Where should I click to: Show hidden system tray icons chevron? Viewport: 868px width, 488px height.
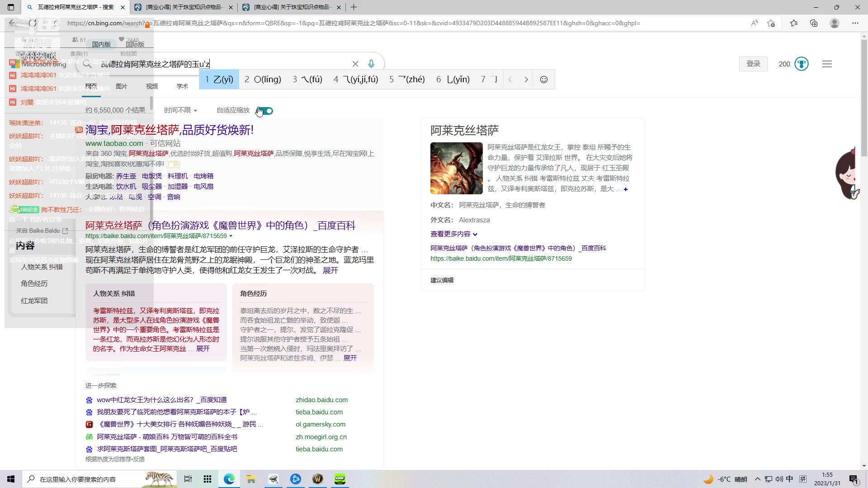click(758, 479)
